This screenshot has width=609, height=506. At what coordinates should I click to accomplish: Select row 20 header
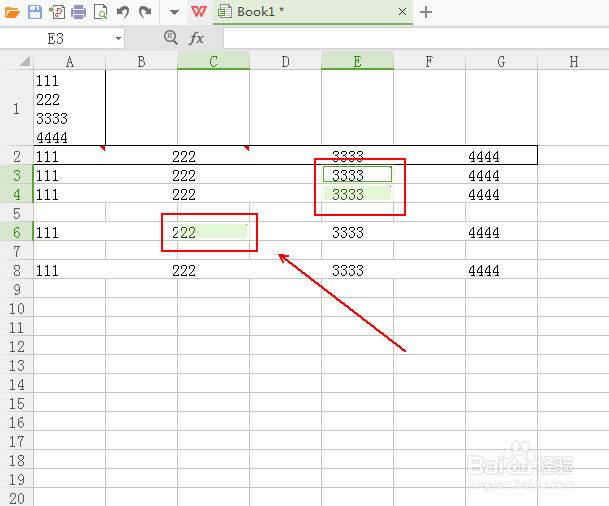point(17,498)
